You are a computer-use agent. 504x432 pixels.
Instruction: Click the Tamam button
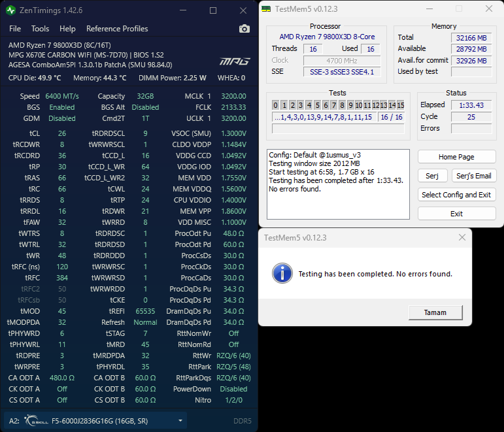coord(435,312)
